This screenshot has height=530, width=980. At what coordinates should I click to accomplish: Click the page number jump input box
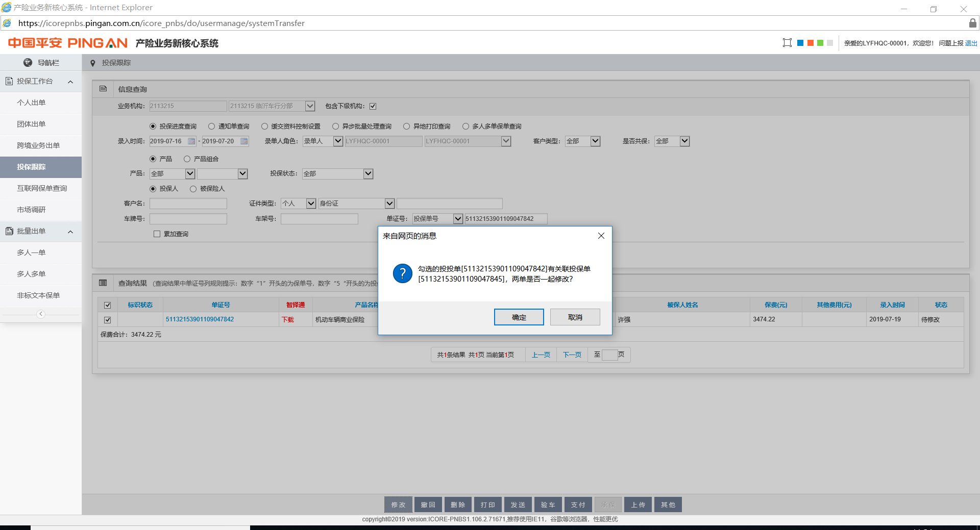pos(610,355)
